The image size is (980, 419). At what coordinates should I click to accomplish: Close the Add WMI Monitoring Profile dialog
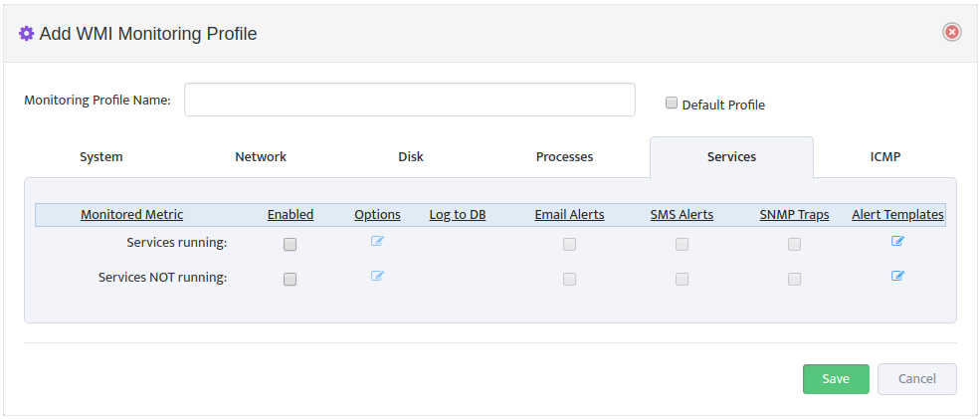[x=952, y=33]
